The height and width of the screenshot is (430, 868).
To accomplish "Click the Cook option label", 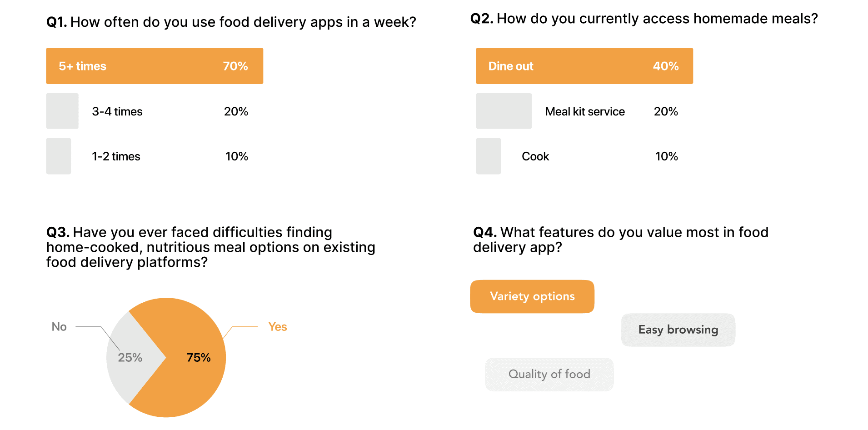I will [535, 156].
